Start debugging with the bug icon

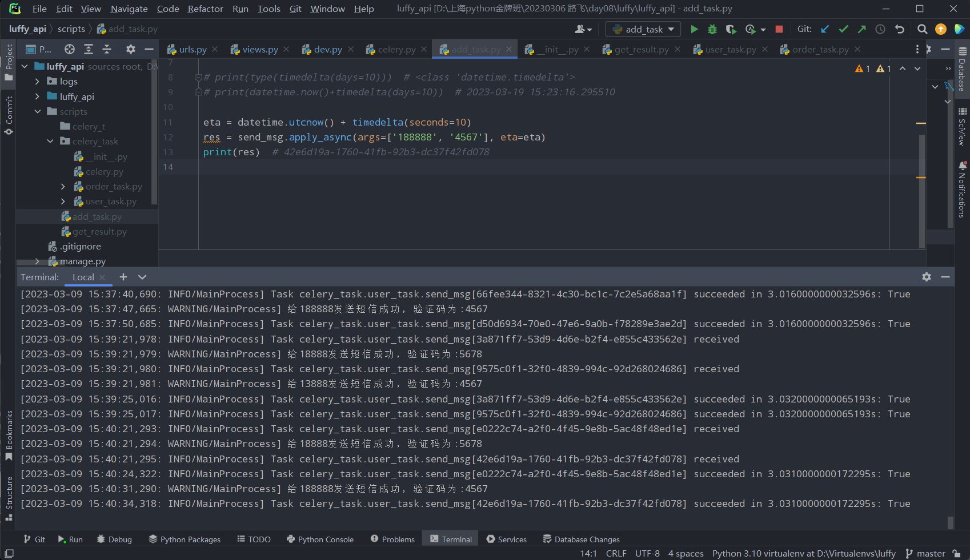point(712,29)
